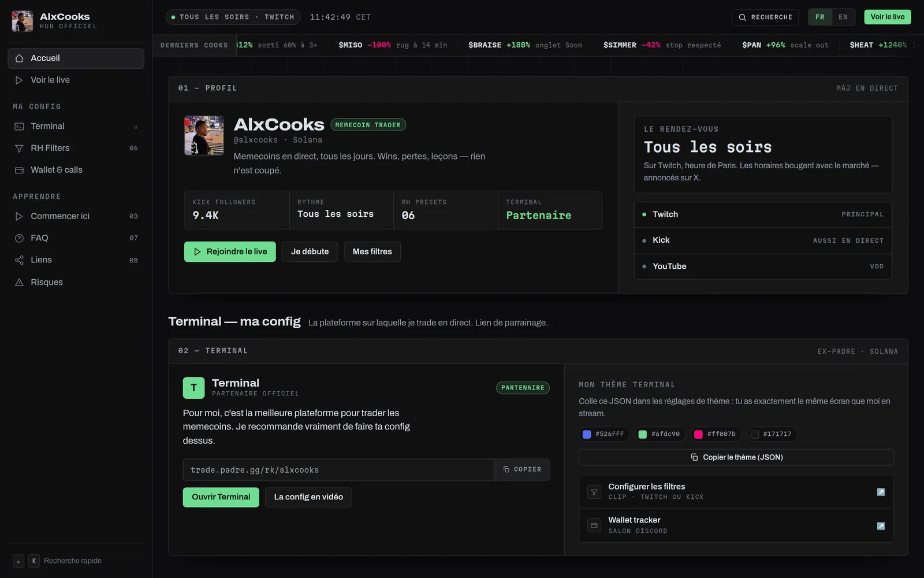
Task: Click the warning triangle icon beside Risques
Action: tap(19, 282)
